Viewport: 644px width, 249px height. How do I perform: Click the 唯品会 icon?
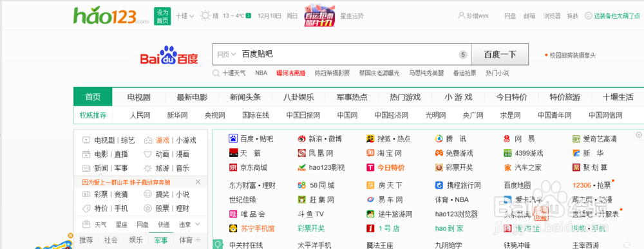233,214
